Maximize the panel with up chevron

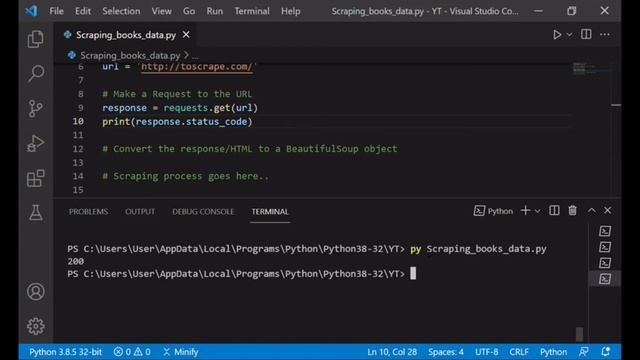point(591,210)
